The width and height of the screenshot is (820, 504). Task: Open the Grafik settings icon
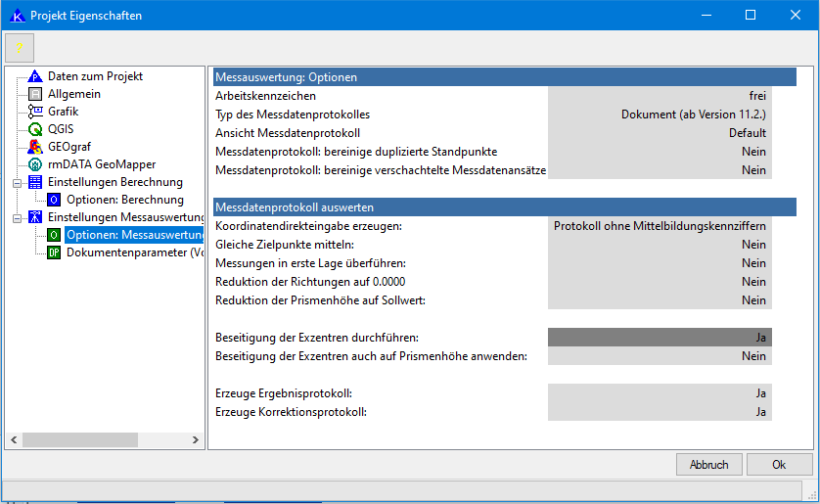point(35,112)
